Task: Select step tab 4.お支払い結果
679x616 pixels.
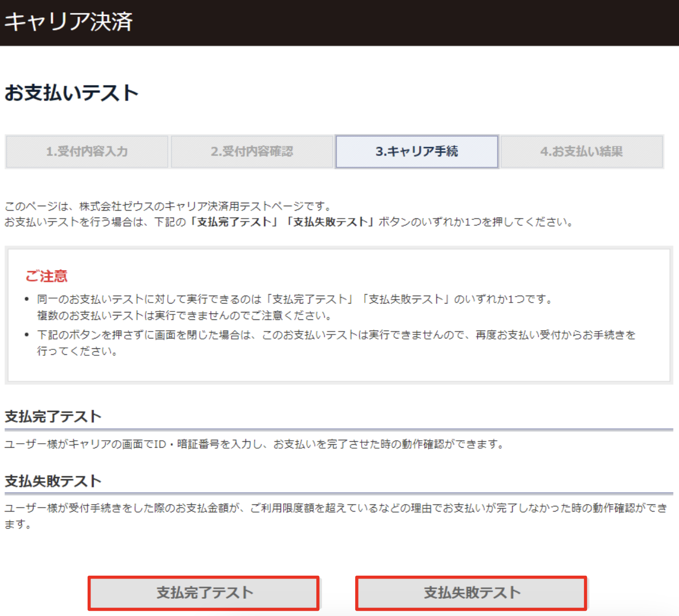Action: point(582,152)
